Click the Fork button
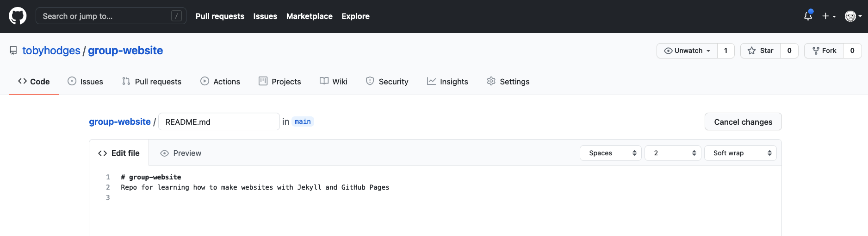 pyautogui.click(x=824, y=51)
